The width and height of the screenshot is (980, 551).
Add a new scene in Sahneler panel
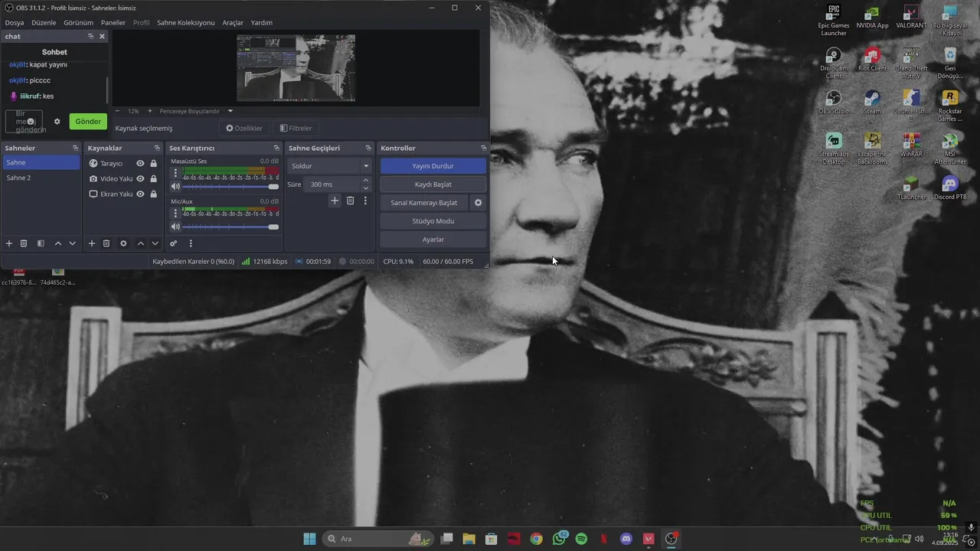9,243
